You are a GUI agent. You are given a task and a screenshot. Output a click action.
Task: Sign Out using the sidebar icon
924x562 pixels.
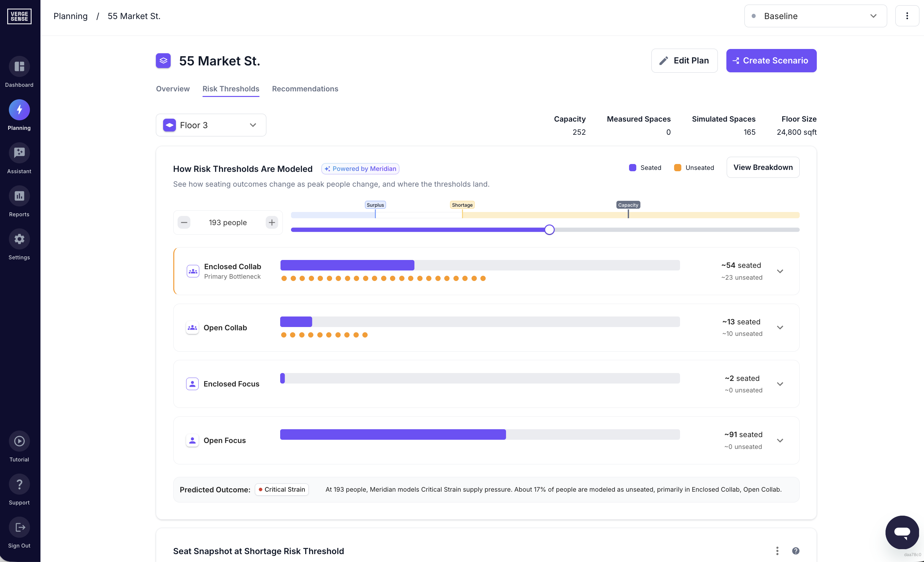19,527
